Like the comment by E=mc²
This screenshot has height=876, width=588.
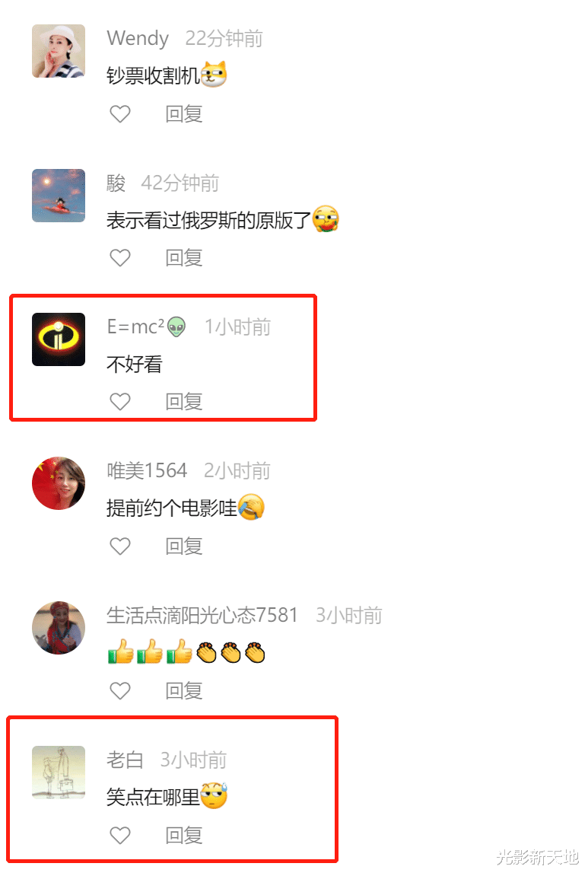(120, 401)
